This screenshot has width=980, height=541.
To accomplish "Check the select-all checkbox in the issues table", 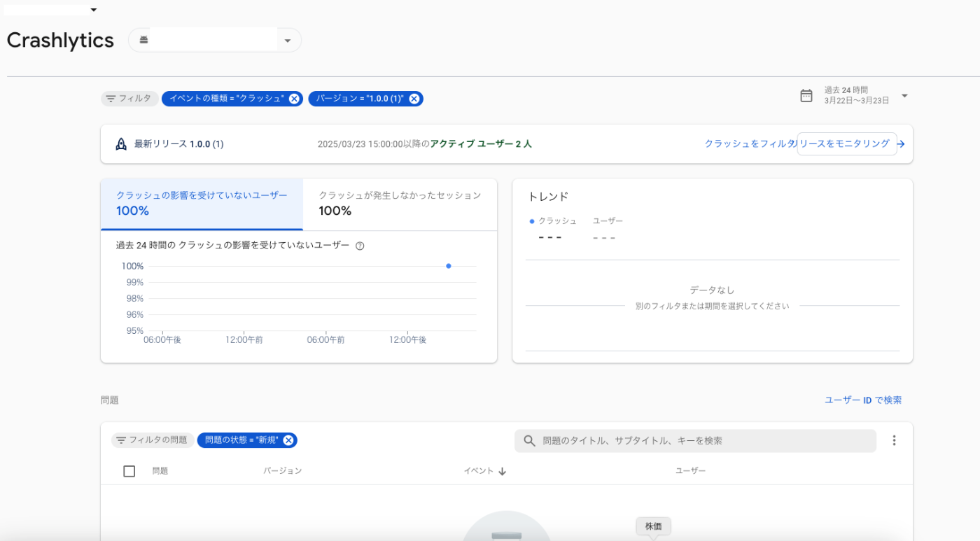I will point(129,470).
